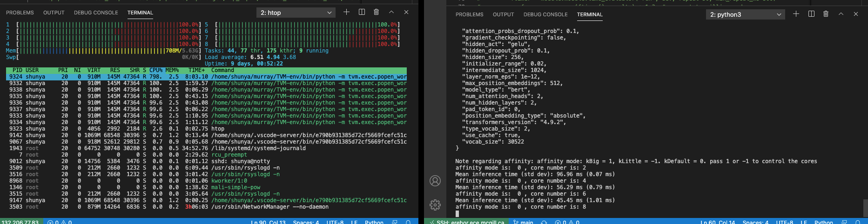Maximize the python3 terminal panel
This screenshot has height=224, width=868.
(x=841, y=14)
